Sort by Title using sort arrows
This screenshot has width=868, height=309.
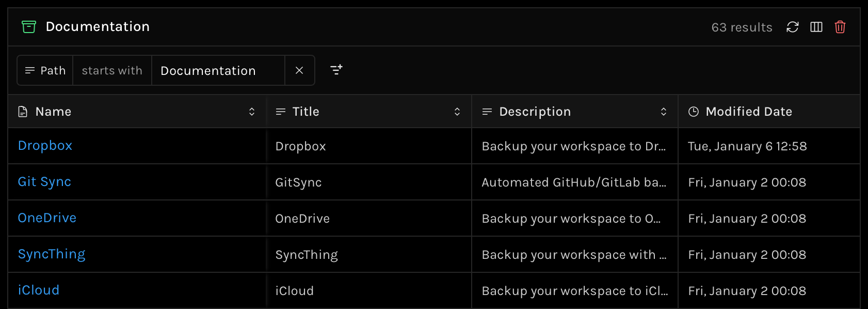457,112
